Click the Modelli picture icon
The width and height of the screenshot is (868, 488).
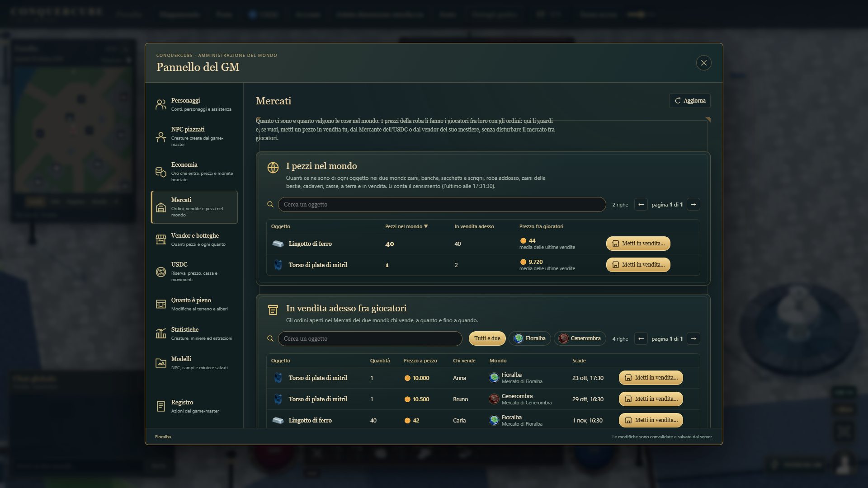pos(160,363)
